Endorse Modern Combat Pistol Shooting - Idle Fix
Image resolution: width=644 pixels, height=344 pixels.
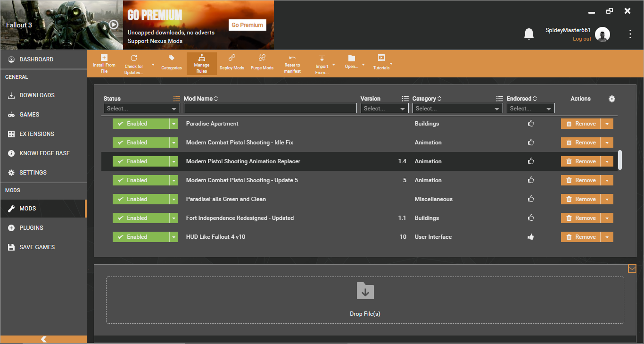point(531,143)
